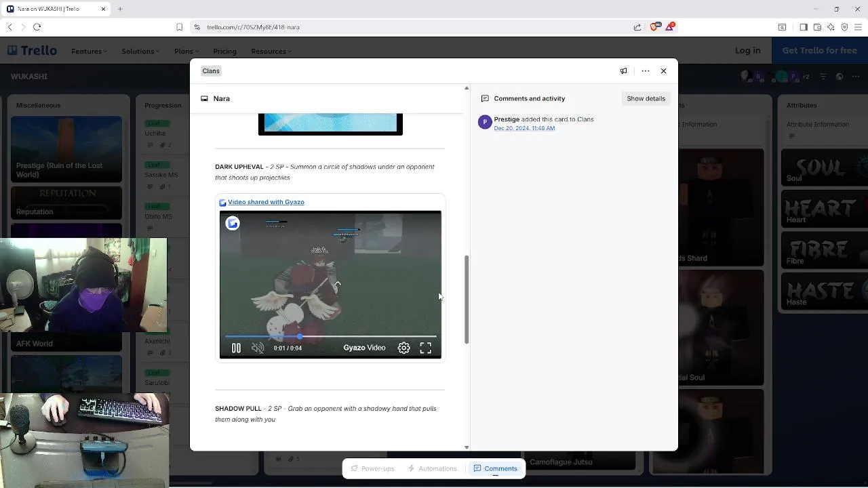Image resolution: width=868 pixels, height=488 pixels.
Task: Click the feedback megaphone icon in card header
Action: click(623, 70)
